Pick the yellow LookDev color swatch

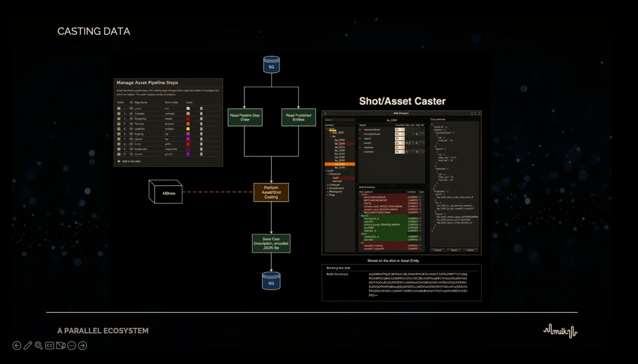(188, 129)
